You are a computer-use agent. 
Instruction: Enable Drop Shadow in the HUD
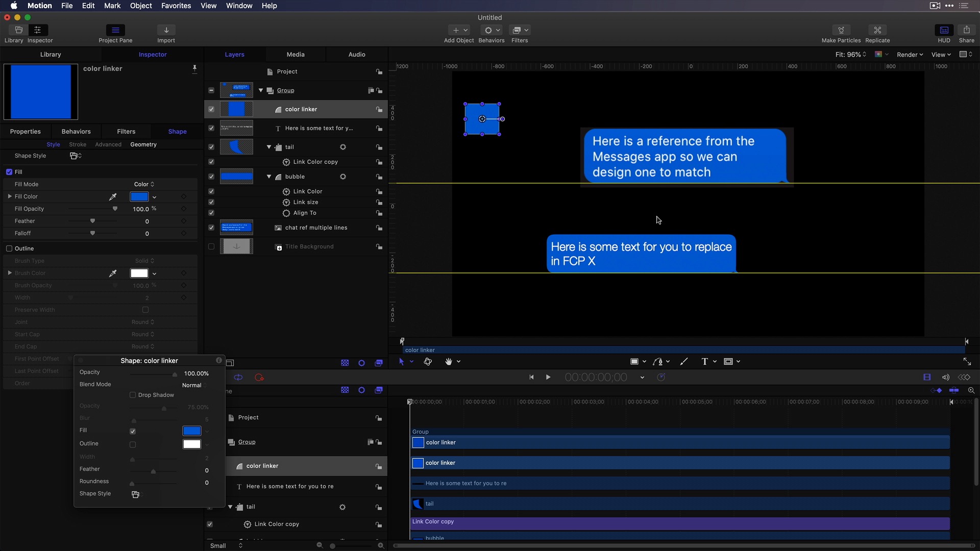pyautogui.click(x=133, y=395)
